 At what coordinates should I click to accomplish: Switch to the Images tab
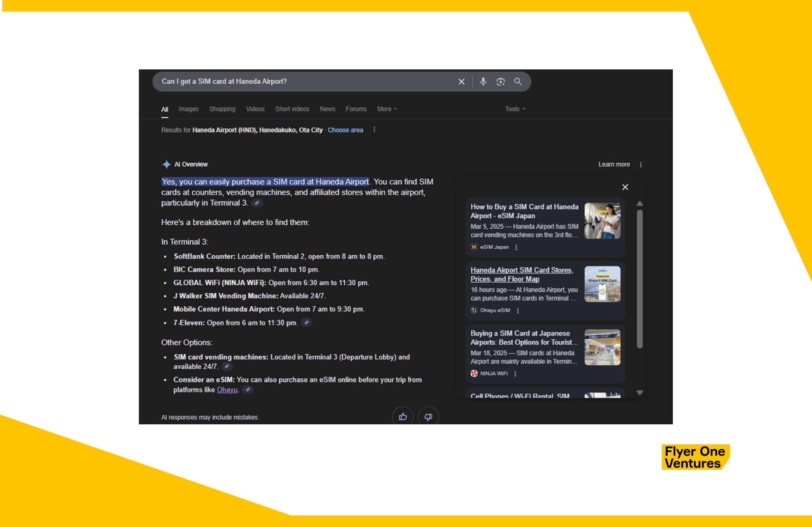[x=188, y=109]
